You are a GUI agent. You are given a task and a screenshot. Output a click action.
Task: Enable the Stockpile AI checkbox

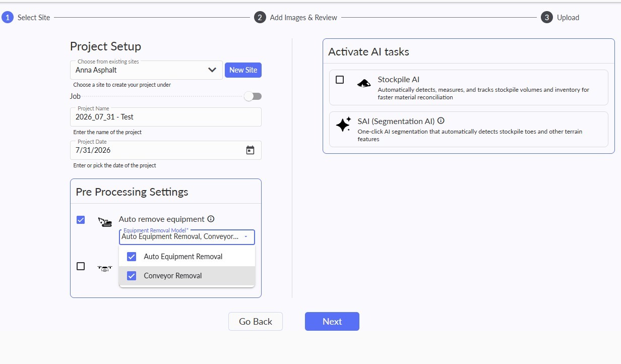[340, 80]
